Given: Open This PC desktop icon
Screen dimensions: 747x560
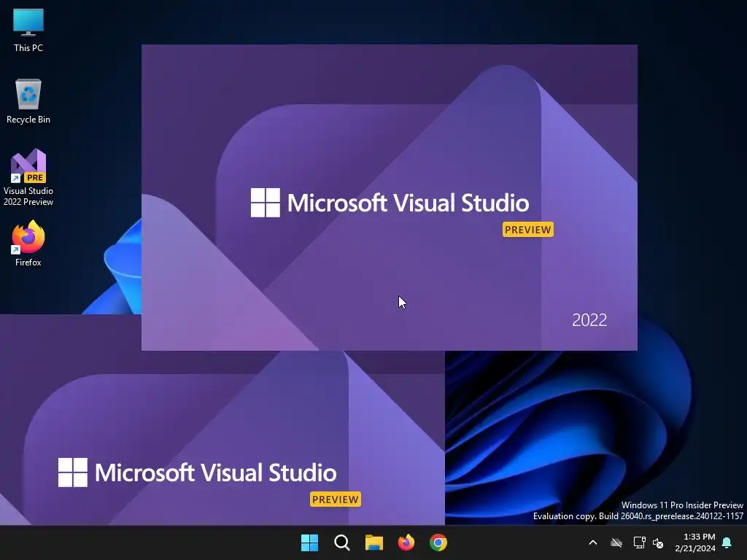Looking at the screenshot, I should pos(28,31).
